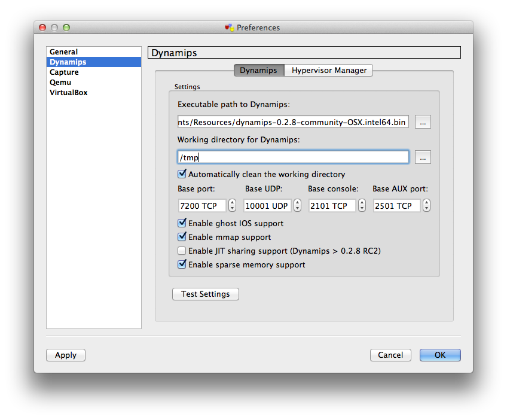Click the Apply button

tap(66, 355)
